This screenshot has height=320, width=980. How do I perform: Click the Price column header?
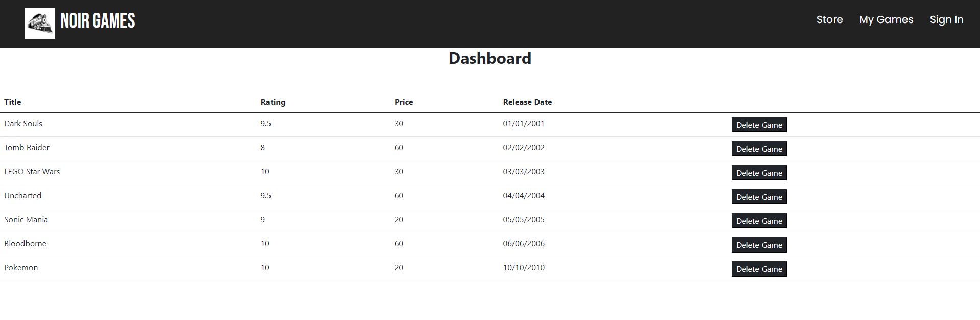(404, 102)
